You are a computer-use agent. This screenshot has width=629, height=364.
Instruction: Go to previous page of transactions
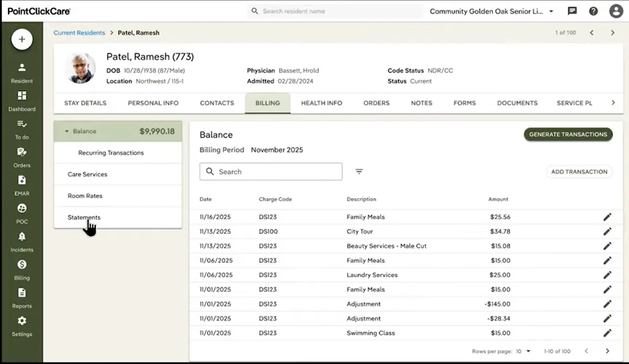[x=586, y=351]
